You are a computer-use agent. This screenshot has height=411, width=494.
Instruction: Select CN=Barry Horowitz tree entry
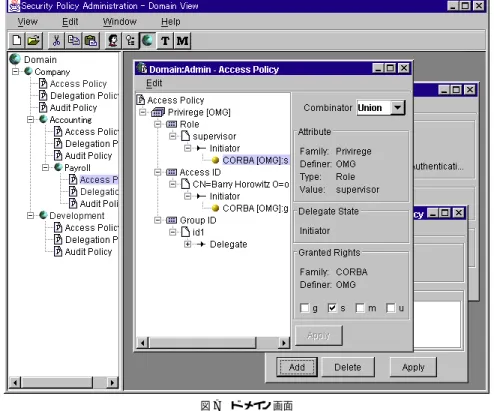241,184
